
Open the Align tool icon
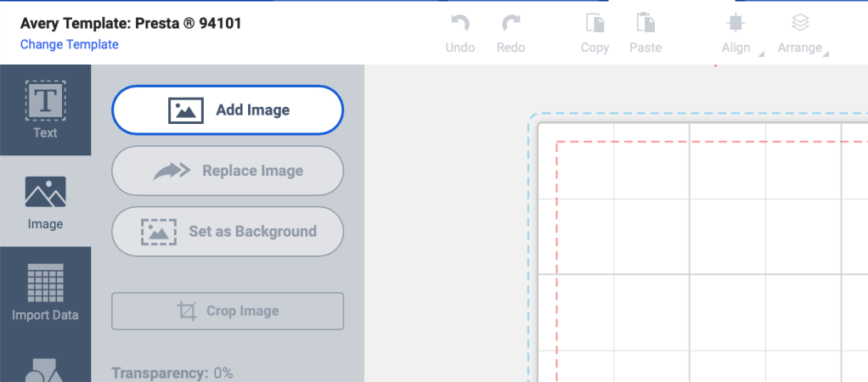point(736,23)
